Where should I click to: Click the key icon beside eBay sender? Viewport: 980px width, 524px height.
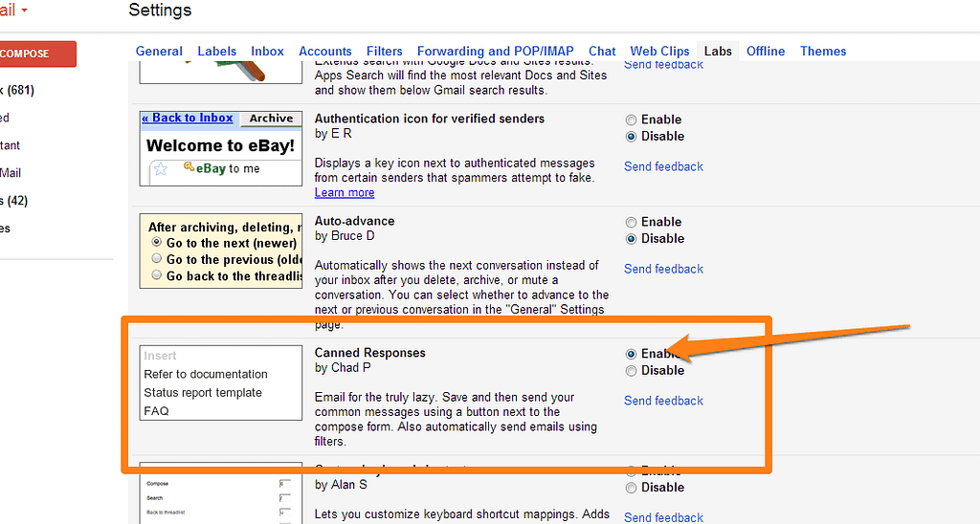coord(189,166)
